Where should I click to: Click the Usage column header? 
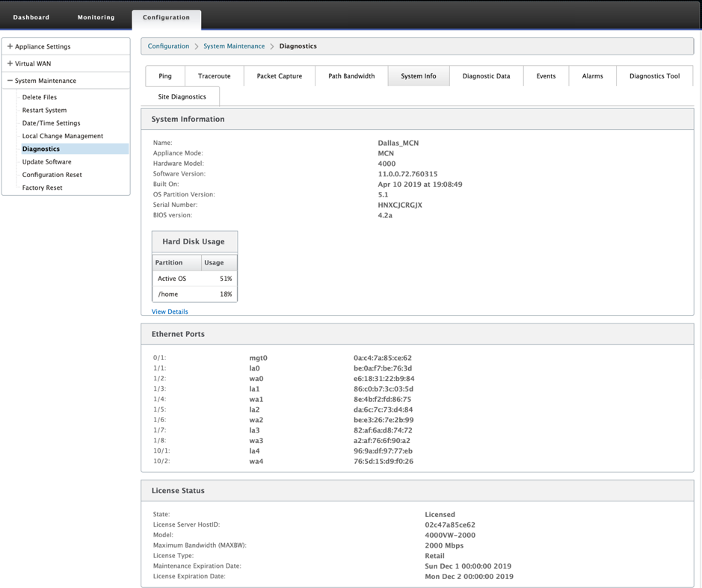click(219, 263)
